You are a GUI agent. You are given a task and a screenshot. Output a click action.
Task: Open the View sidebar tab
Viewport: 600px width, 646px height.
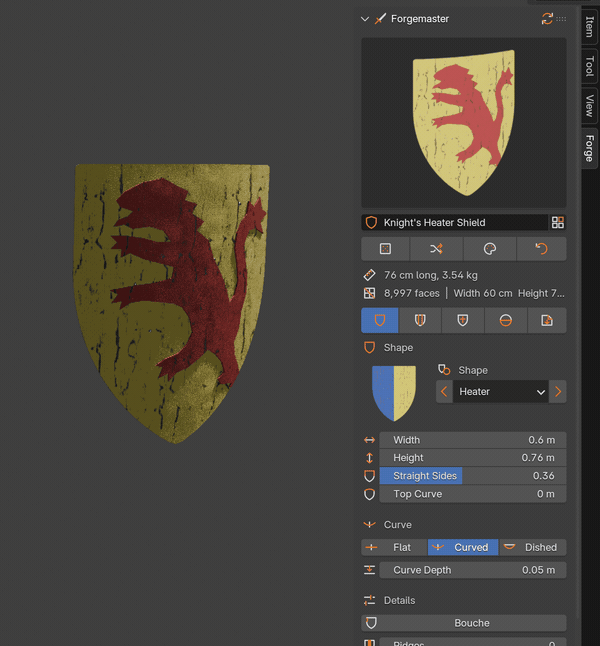(589, 105)
